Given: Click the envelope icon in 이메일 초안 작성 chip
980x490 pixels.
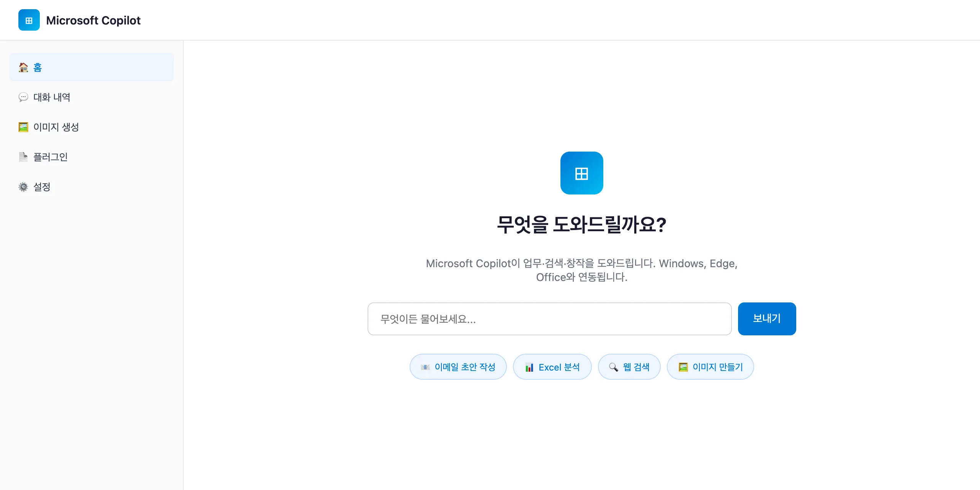Looking at the screenshot, I should 425,367.
